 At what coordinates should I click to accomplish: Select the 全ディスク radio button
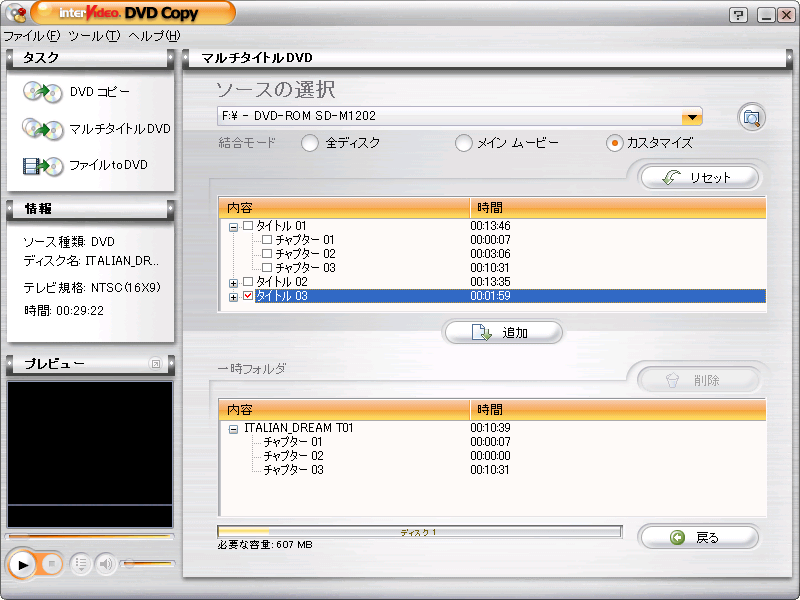(310, 143)
